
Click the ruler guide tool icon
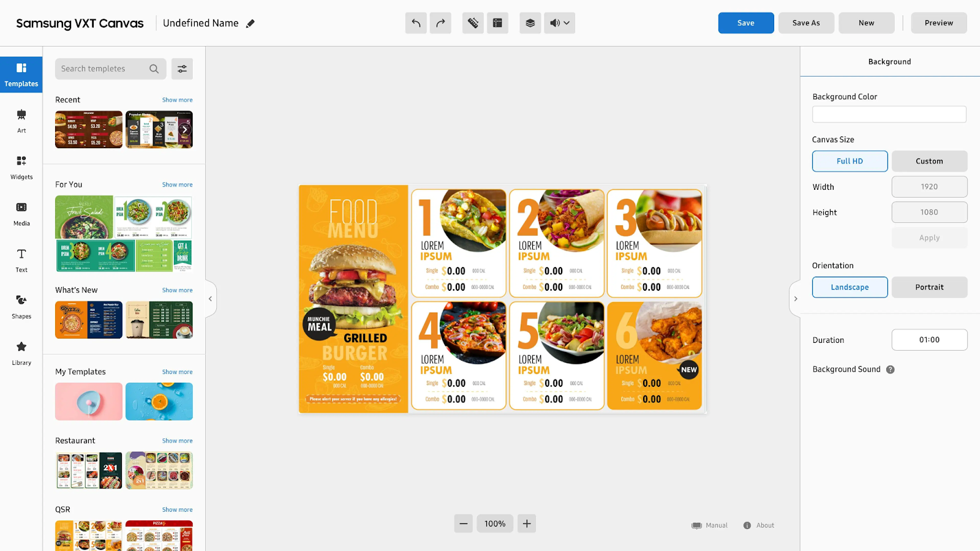click(x=473, y=23)
